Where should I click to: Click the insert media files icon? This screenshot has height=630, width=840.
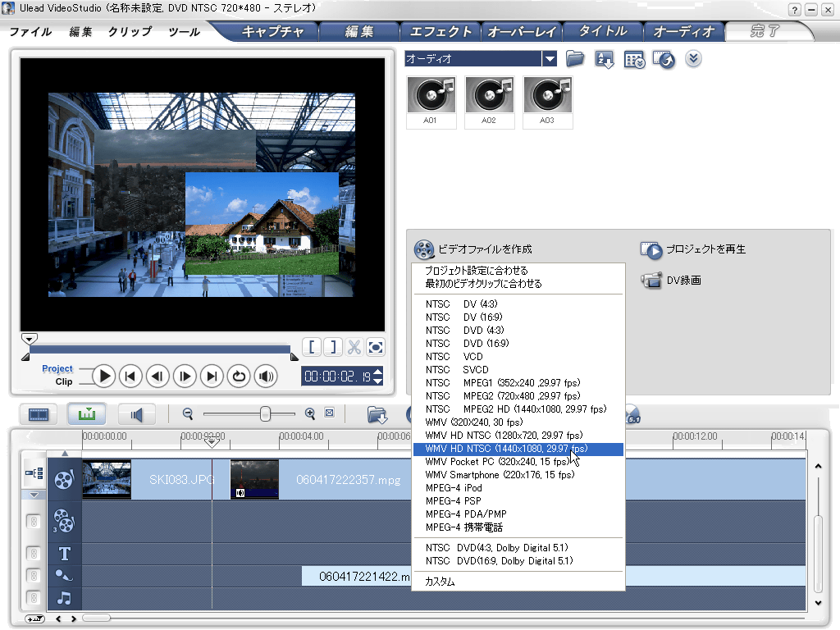coord(377,414)
